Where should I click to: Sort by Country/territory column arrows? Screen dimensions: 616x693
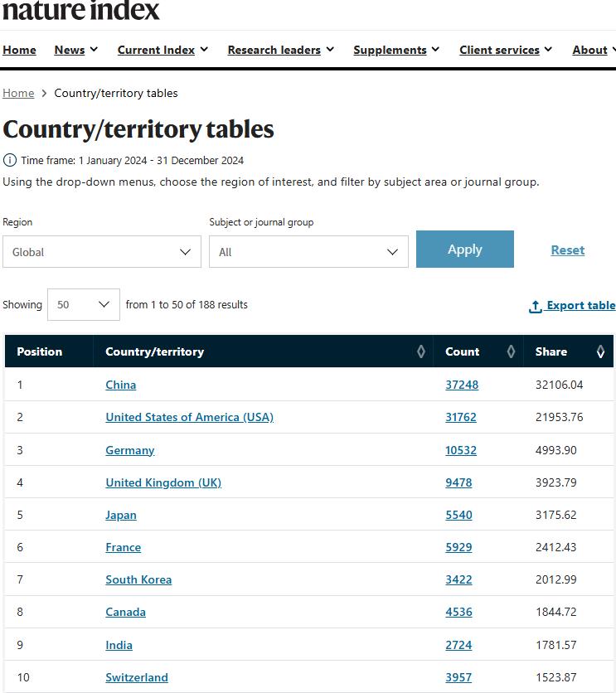click(x=421, y=351)
